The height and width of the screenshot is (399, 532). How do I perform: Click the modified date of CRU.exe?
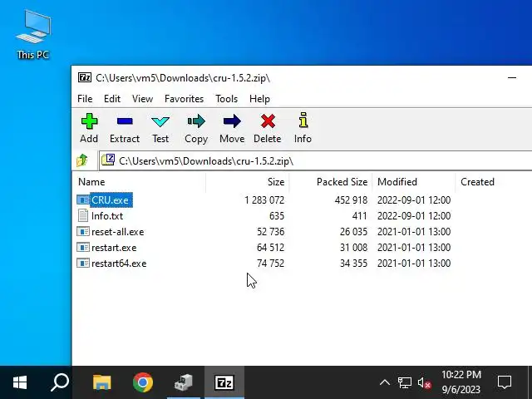(414, 199)
